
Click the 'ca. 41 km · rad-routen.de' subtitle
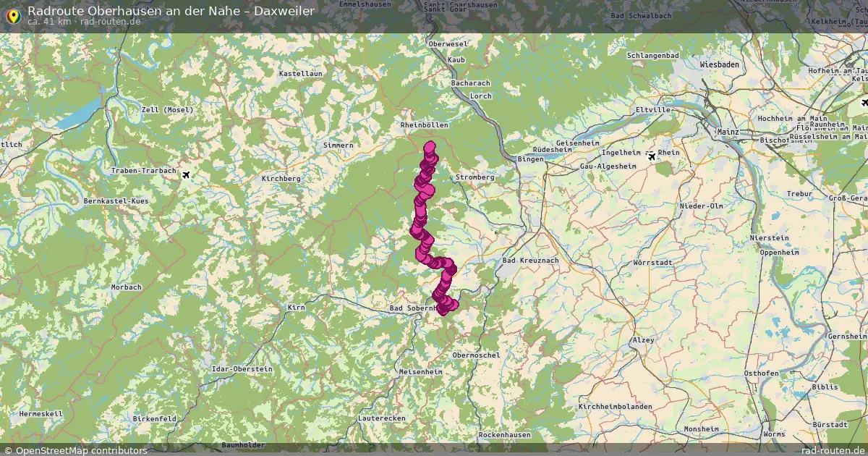tap(84, 22)
